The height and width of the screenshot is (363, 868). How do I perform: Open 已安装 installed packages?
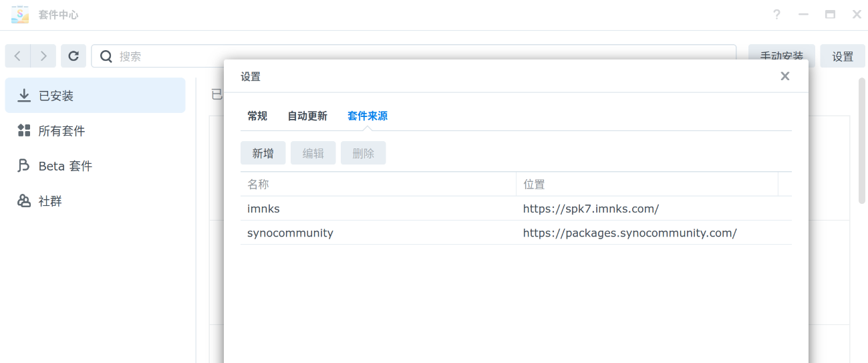pyautogui.click(x=95, y=96)
